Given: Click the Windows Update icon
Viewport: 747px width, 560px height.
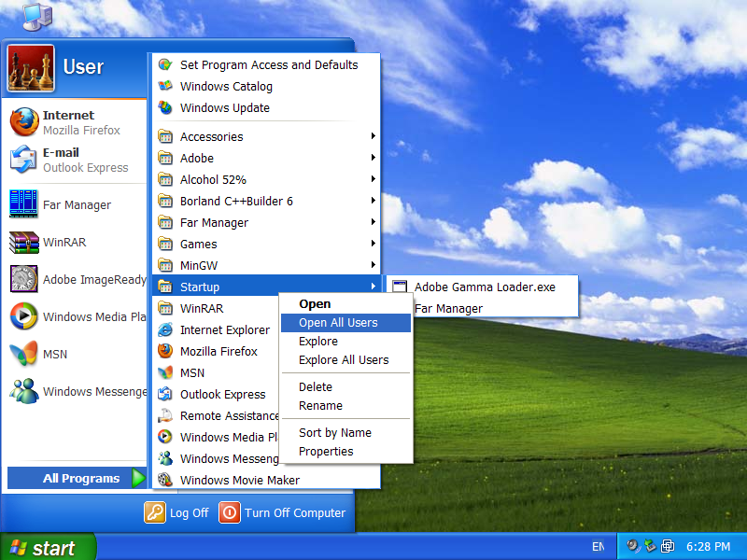Looking at the screenshot, I should point(165,107).
